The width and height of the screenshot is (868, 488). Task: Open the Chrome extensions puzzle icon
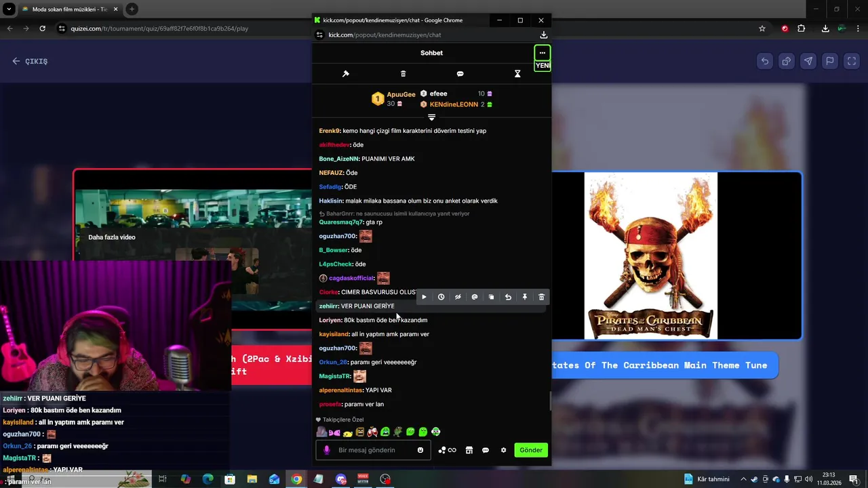(x=802, y=28)
